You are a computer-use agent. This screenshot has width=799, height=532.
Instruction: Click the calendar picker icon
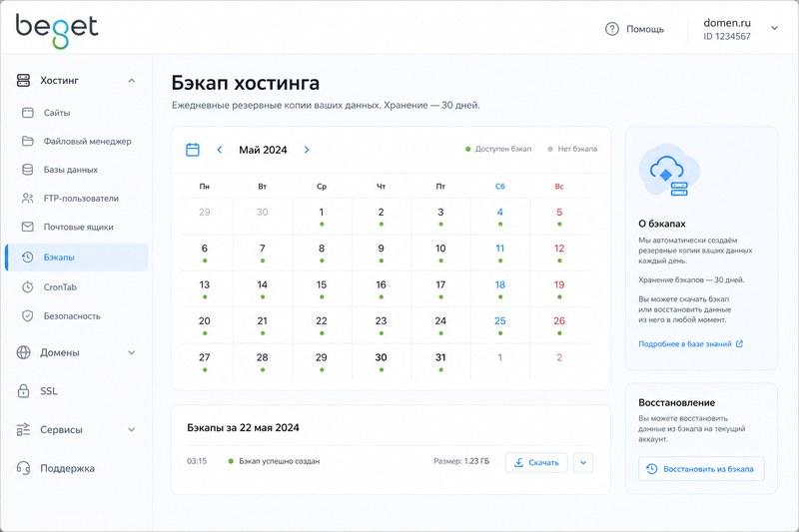193,150
